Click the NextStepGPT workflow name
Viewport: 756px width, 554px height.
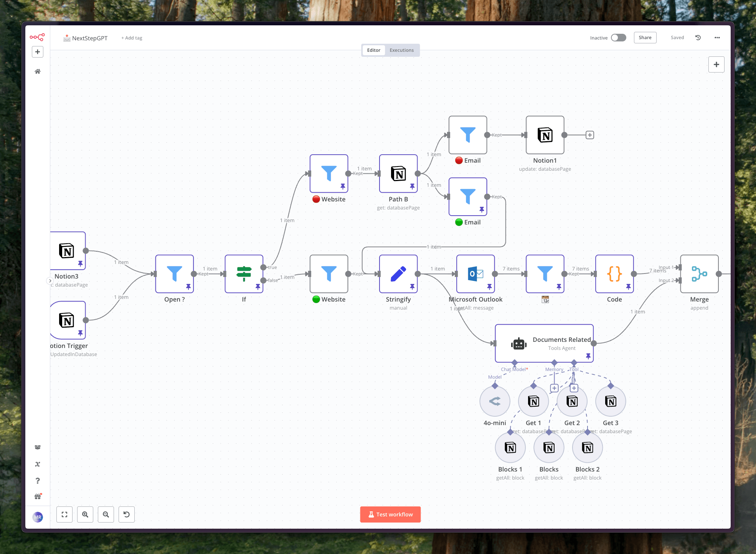(90, 38)
